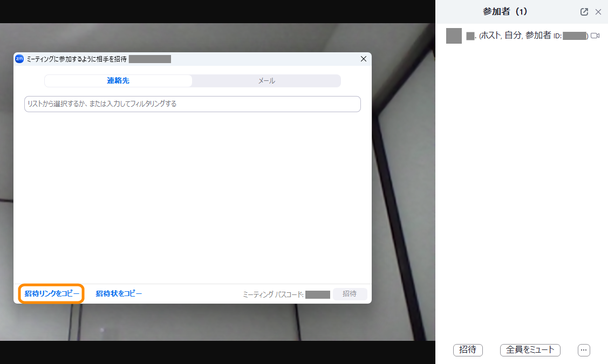
Task: Close the 参加者 panel
Action: click(x=598, y=12)
